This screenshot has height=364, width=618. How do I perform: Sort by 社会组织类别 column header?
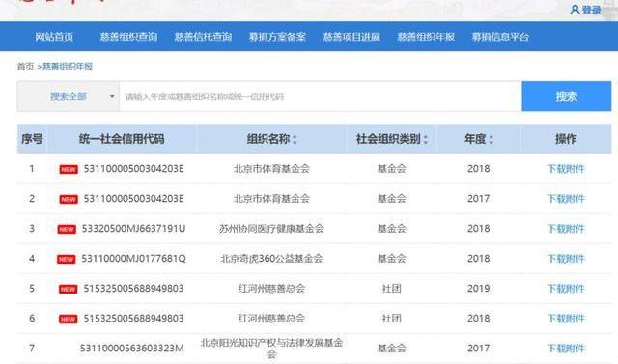[392, 139]
